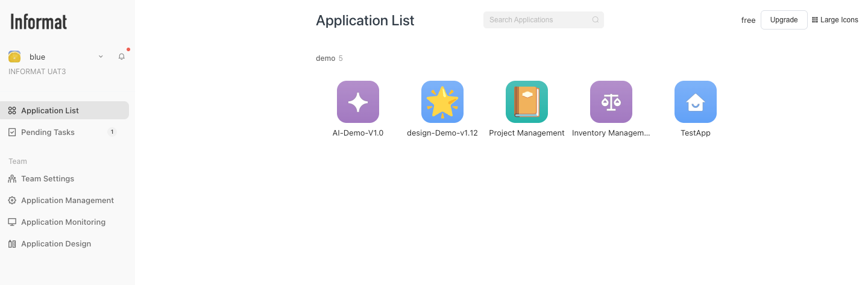This screenshot has width=868, height=285.
Task: Click the Informat logo
Action: click(39, 22)
